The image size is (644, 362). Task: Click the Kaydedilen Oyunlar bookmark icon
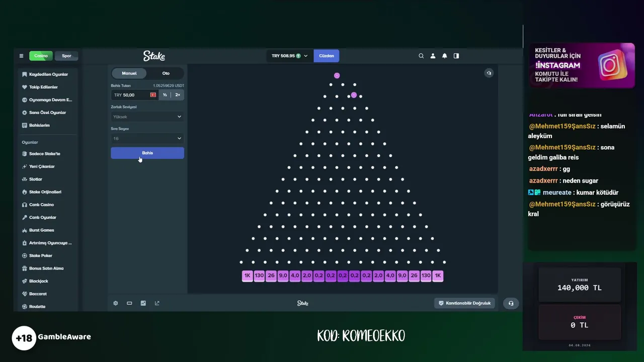point(24,74)
